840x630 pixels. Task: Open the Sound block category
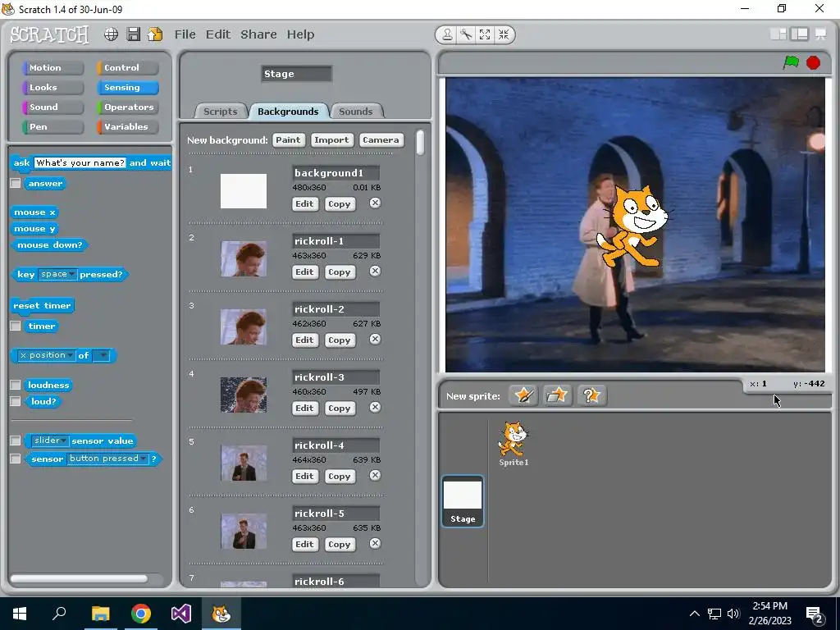click(x=52, y=107)
